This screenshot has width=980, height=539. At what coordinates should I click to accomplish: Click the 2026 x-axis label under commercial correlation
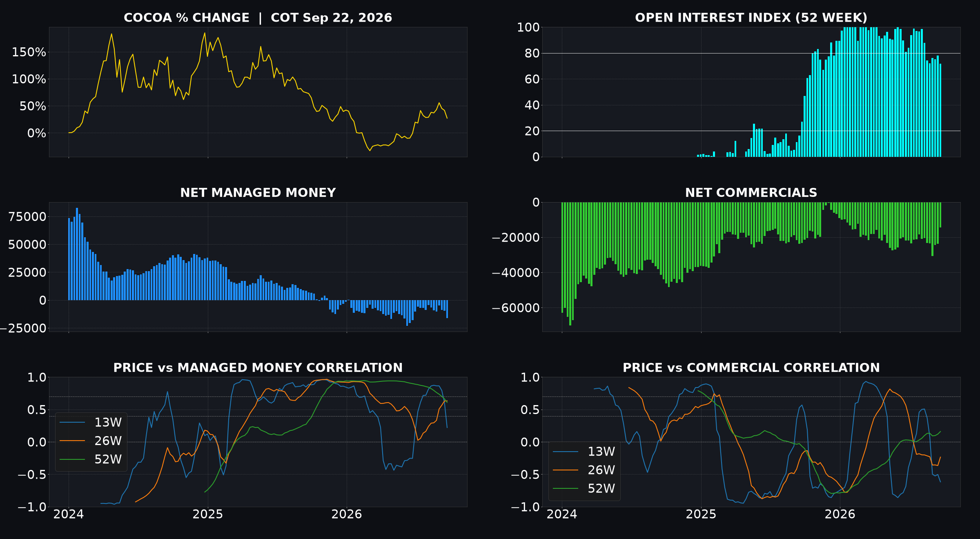tap(840, 514)
